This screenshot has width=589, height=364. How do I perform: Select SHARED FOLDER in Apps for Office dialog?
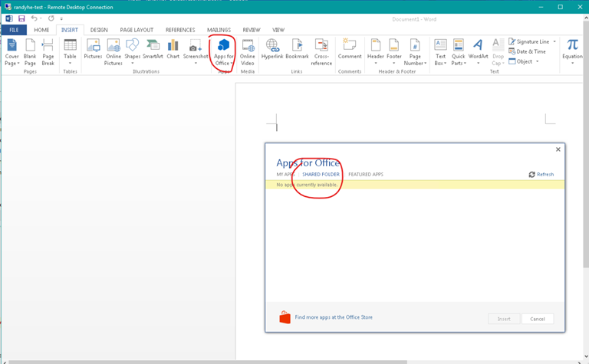(321, 175)
